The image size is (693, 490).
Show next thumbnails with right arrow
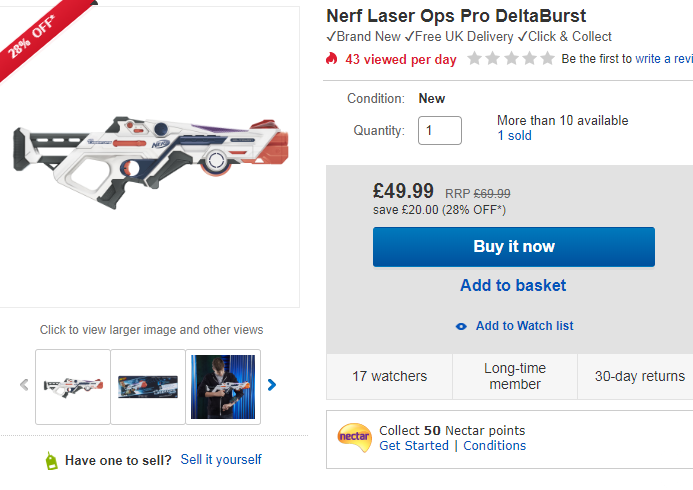click(x=272, y=385)
